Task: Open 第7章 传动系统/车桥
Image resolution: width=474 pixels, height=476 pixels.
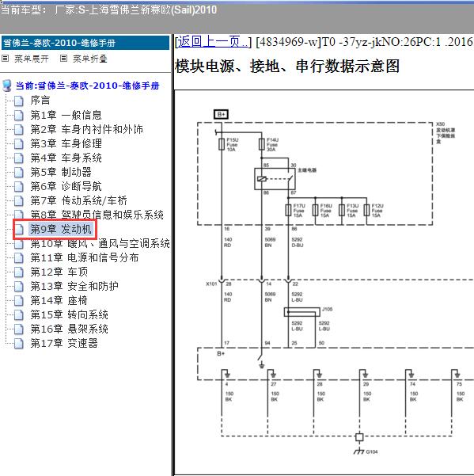Action: coord(79,200)
